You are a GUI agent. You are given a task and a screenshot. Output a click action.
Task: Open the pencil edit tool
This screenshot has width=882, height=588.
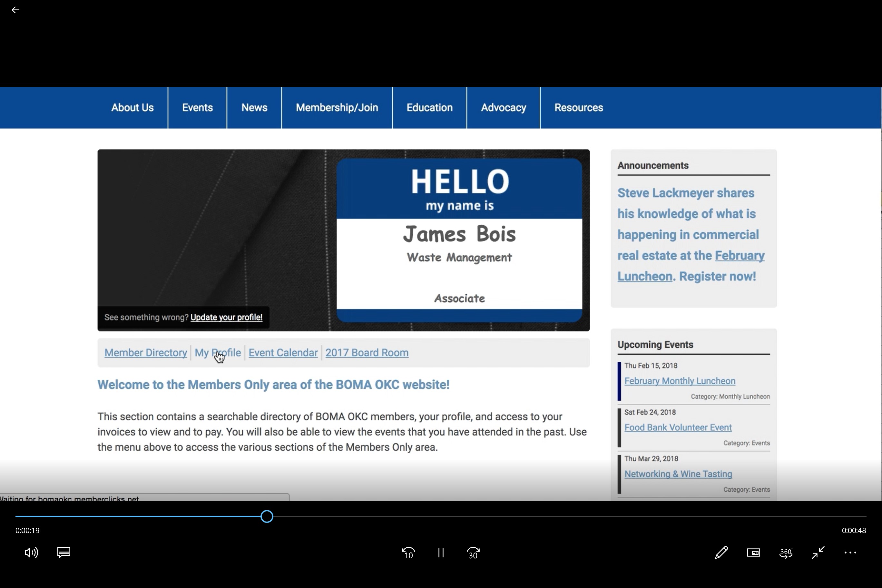(721, 552)
